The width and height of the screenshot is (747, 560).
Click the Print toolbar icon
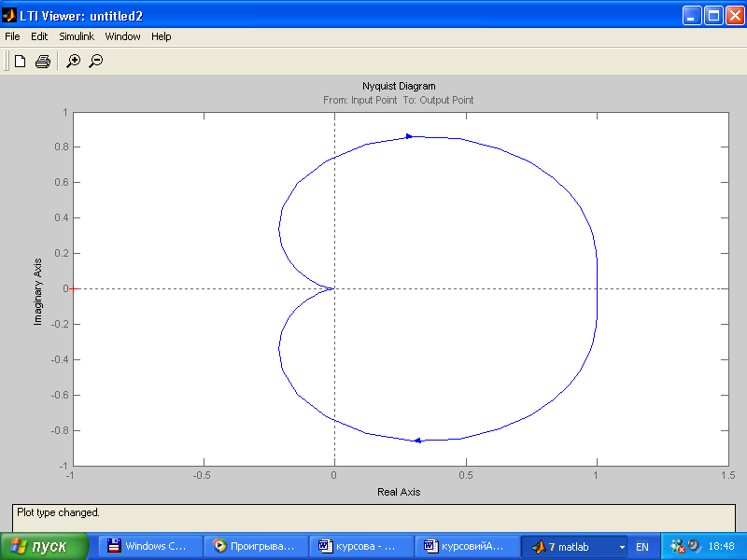tap(43, 62)
